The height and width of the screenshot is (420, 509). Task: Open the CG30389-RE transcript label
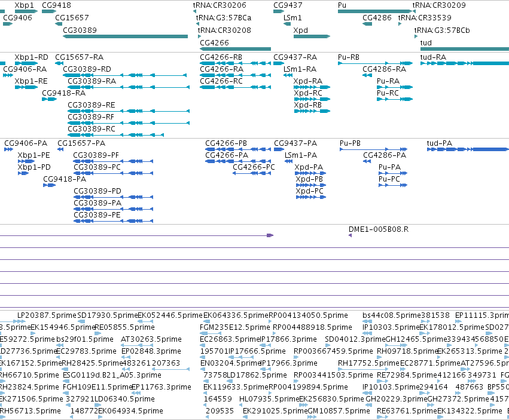click(x=92, y=105)
